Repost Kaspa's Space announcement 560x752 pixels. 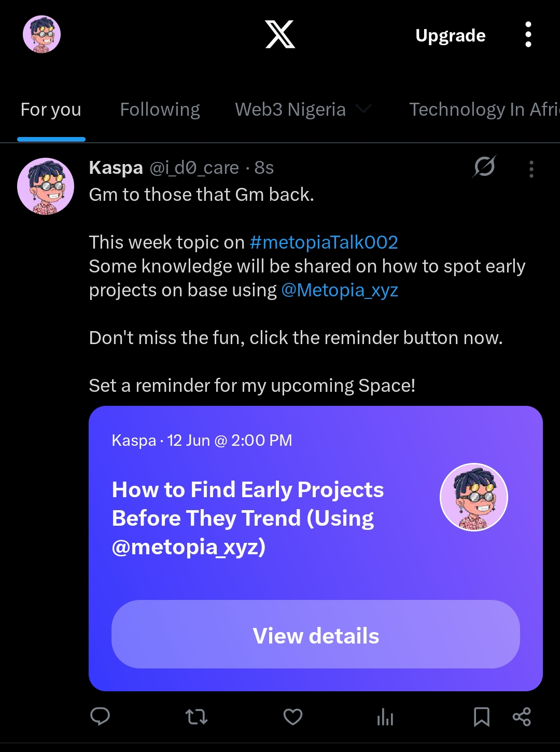[197, 717]
